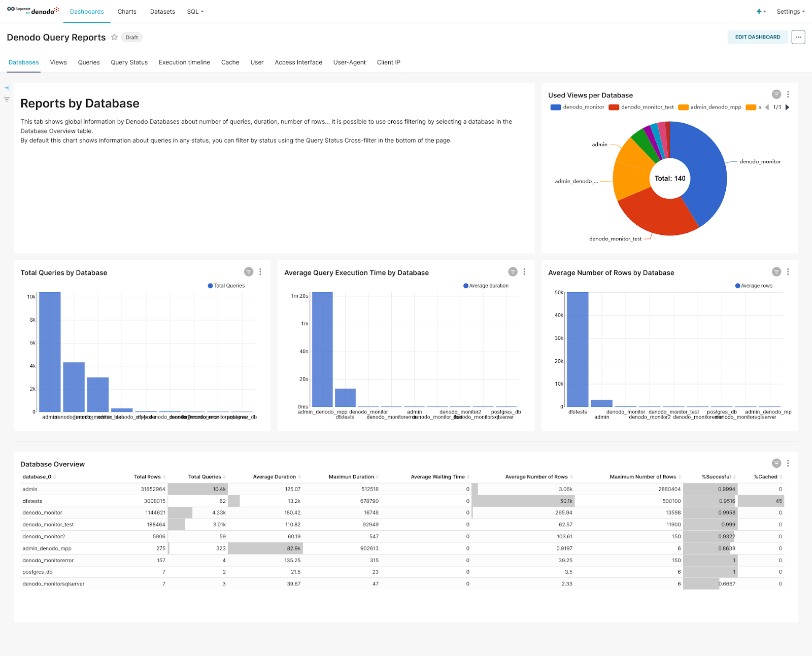The image size is (812, 656).
Task: Go to next legend page in pie chart
Action: (x=787, y=107)
